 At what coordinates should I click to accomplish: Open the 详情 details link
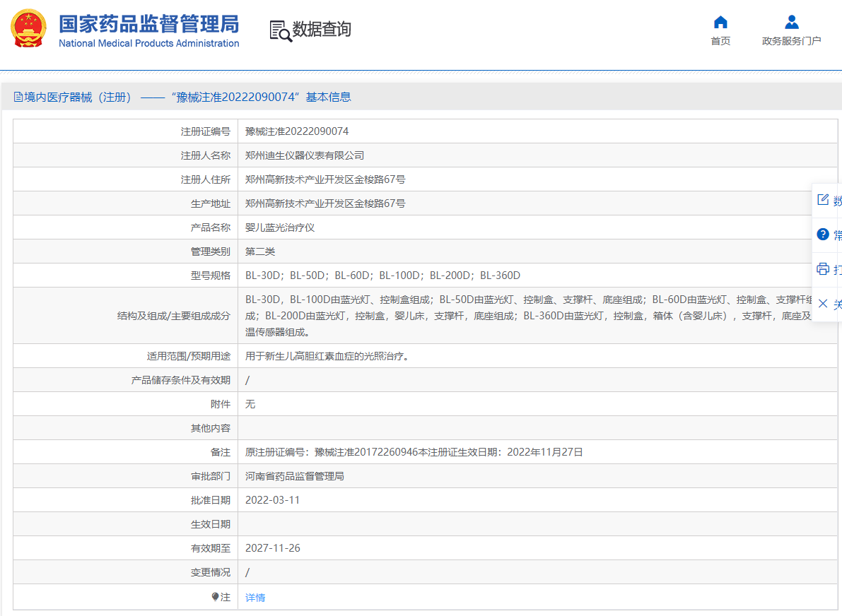pos(255,597)
